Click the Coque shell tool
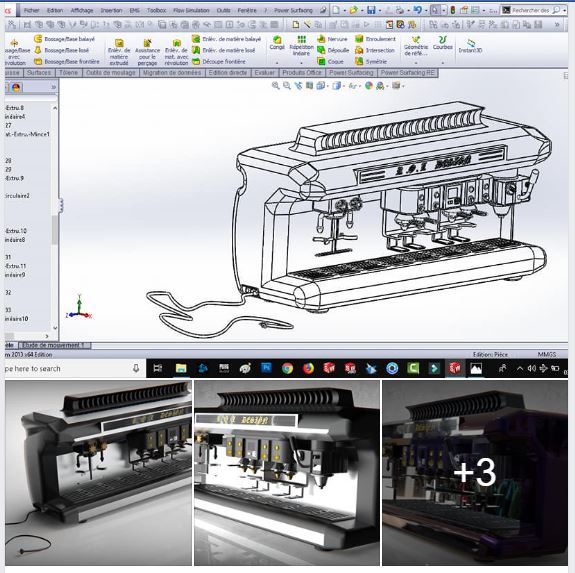The image size is (575, 573). point(330,62)
